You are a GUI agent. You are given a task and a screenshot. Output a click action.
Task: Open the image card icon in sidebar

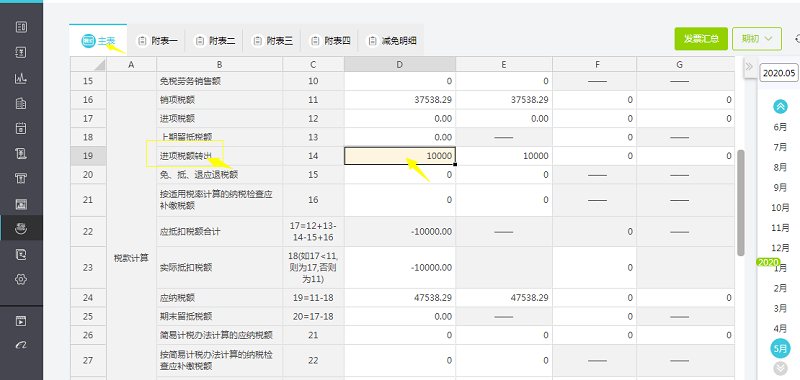(x=21, y=204)
